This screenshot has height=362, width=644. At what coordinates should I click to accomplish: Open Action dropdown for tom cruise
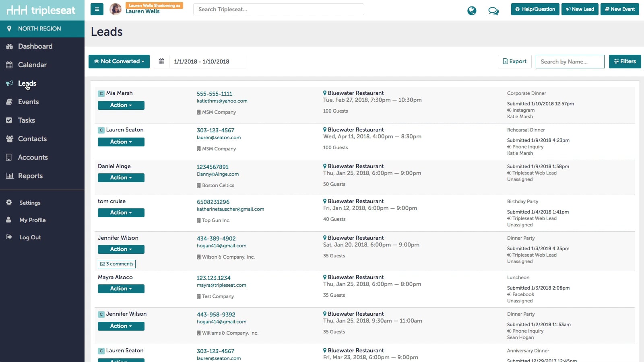click(121, 213)
